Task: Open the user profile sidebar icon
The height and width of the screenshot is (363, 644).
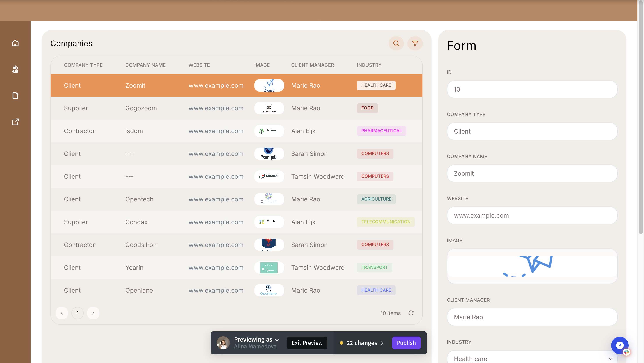Action: coord(15,69)
